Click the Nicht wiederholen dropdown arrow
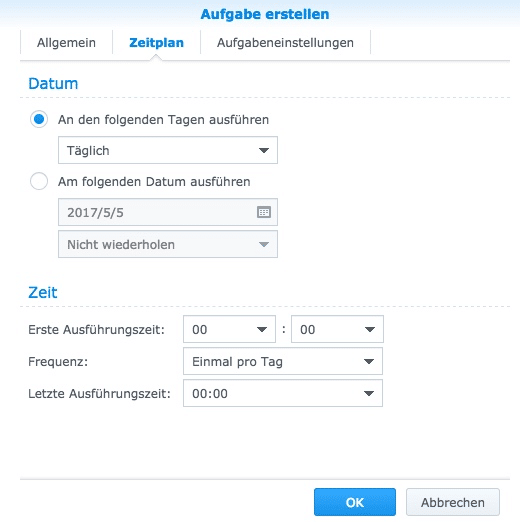 (264, 244)
